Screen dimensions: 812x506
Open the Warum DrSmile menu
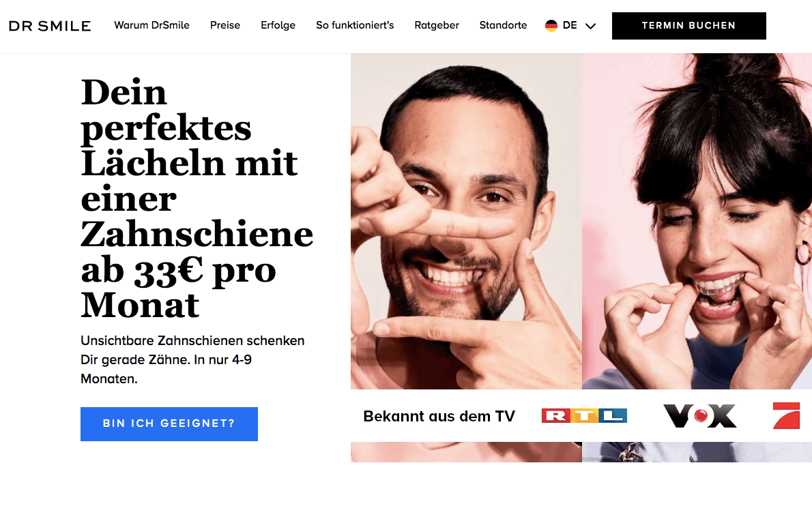click(x=151, y=25)
